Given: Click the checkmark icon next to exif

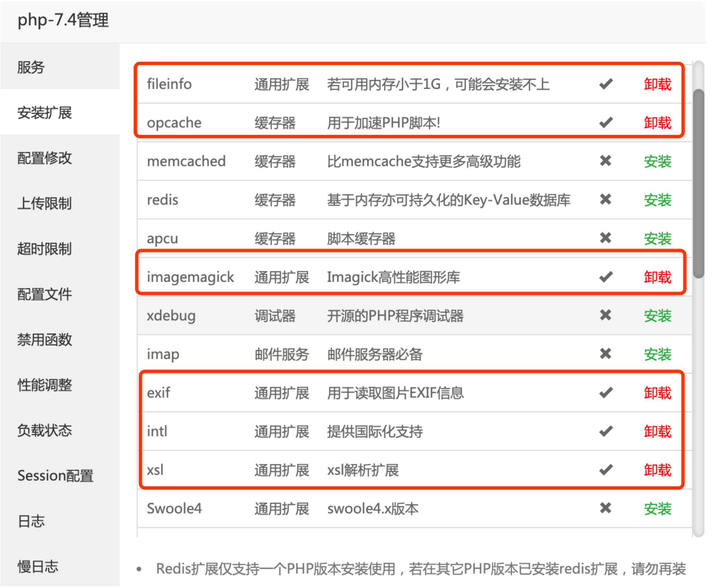Looking at the screenshot, I should [606, 392].
